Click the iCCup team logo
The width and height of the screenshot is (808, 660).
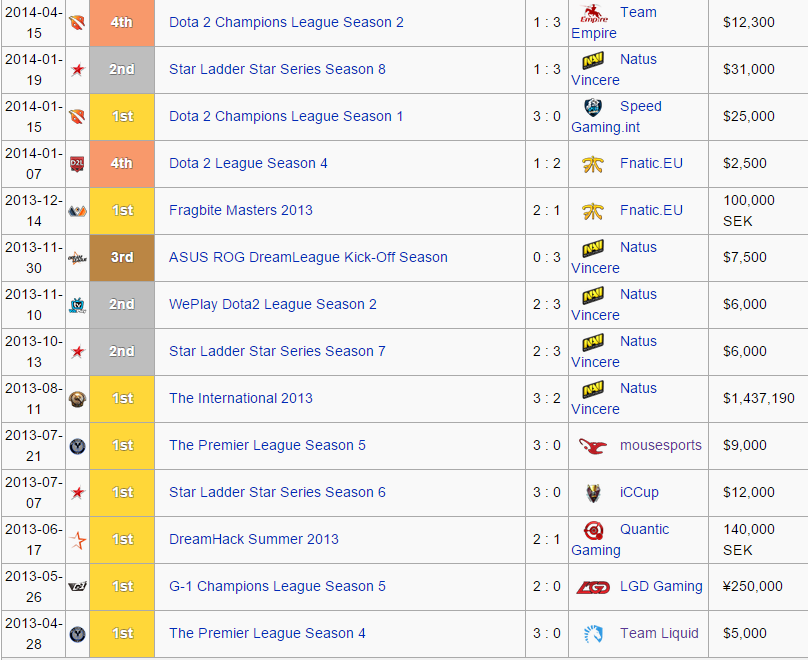point(593,493)
